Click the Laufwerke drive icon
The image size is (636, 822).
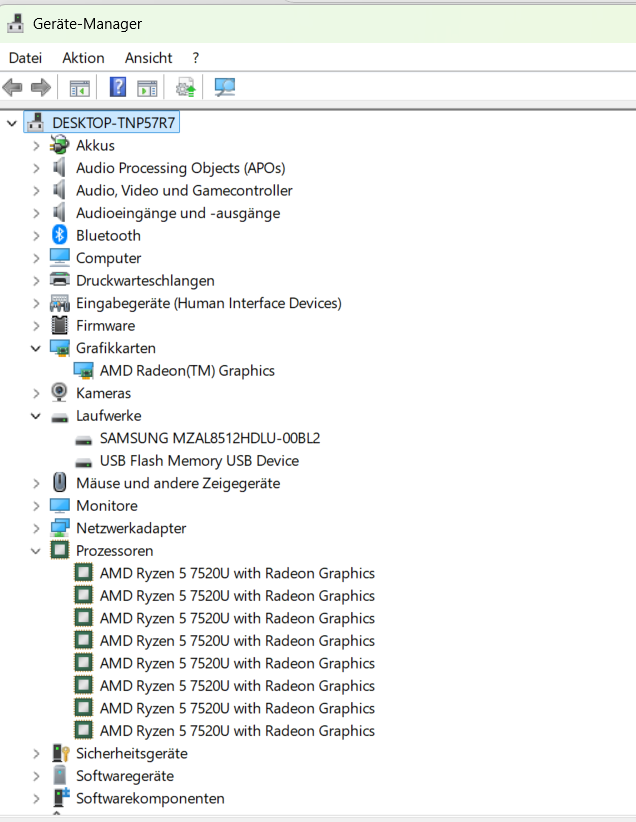[60, 418]
